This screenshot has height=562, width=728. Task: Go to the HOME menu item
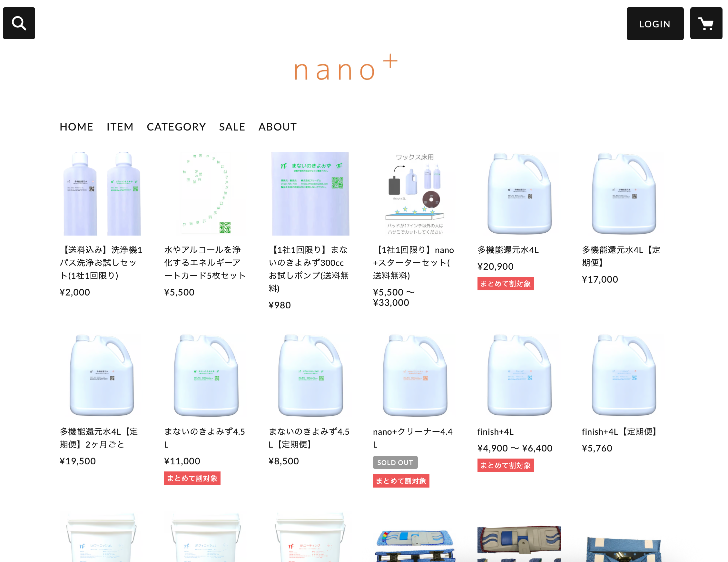(76, 127)
